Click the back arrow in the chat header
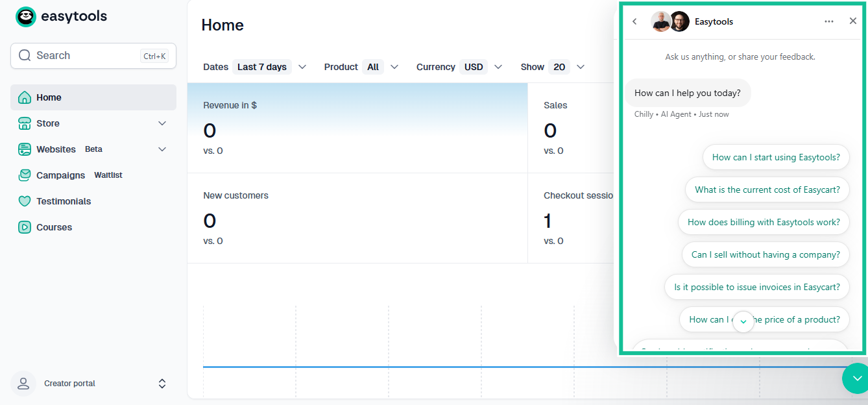Screen dimensions: 868x405 pyautogui.click(x=634, y=21)
